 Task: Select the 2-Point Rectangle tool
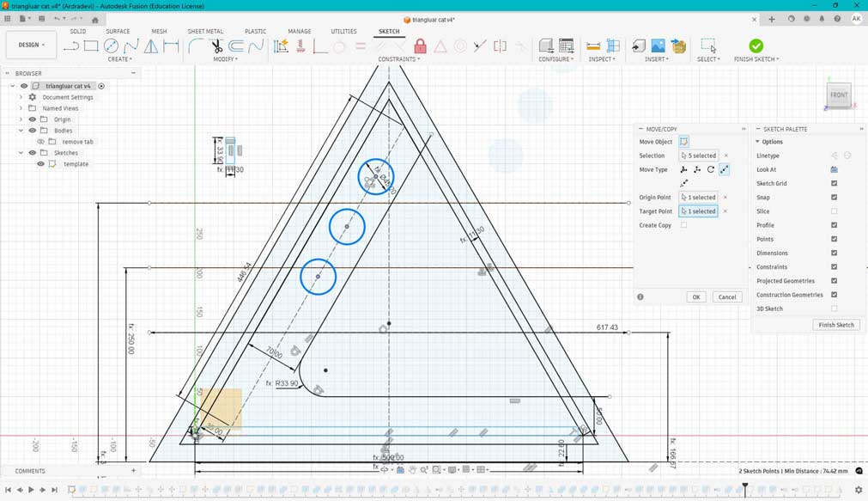tap(92, 45)
